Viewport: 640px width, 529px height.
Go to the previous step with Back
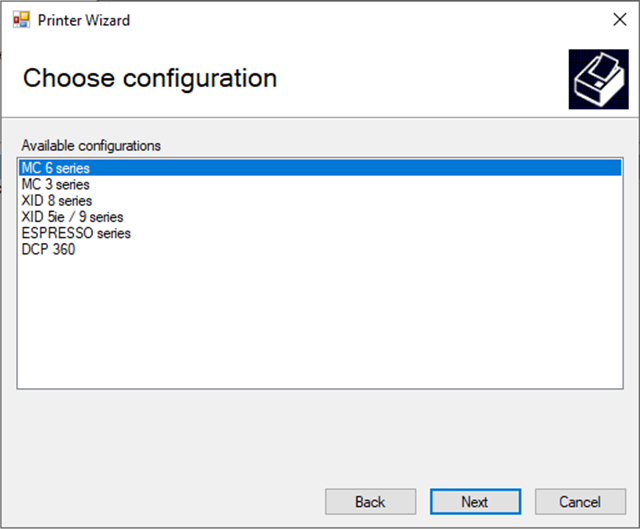(371, 502)
